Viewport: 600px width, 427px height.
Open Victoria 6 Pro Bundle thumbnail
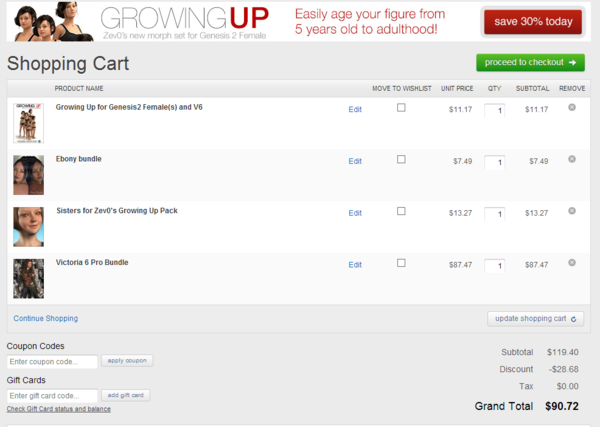coord(29,279)
